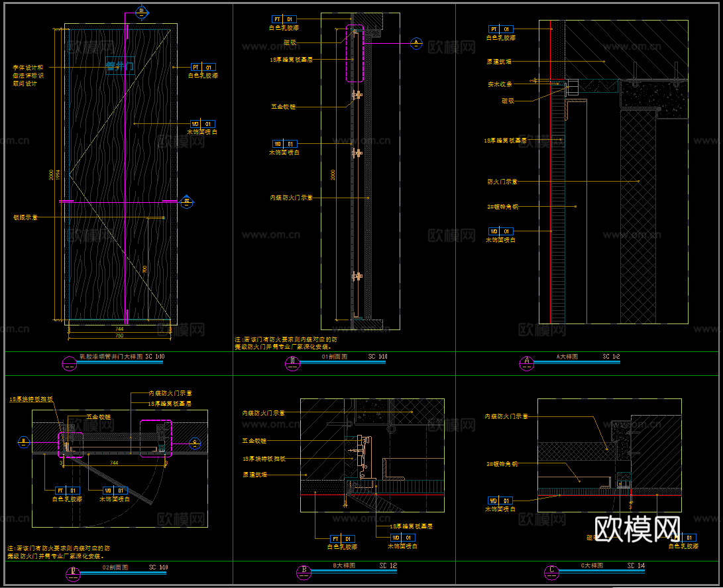Select the 乳胶漆墙管井门大样图 title text

(111, 357)
